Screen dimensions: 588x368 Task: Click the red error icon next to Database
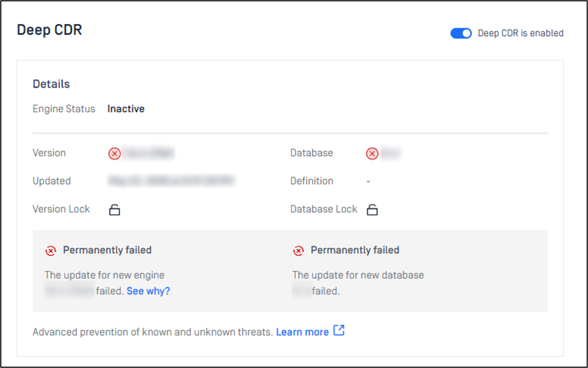tap(372, 153)
